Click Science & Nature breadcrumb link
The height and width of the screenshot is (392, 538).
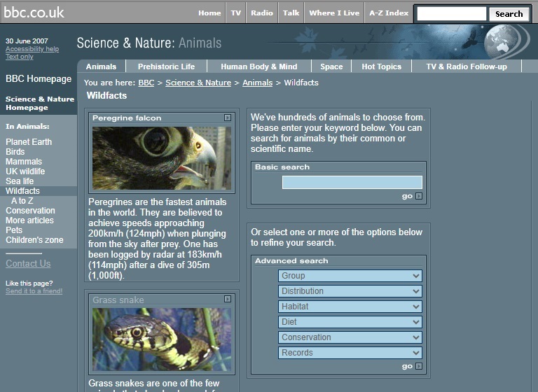[198, 83]
